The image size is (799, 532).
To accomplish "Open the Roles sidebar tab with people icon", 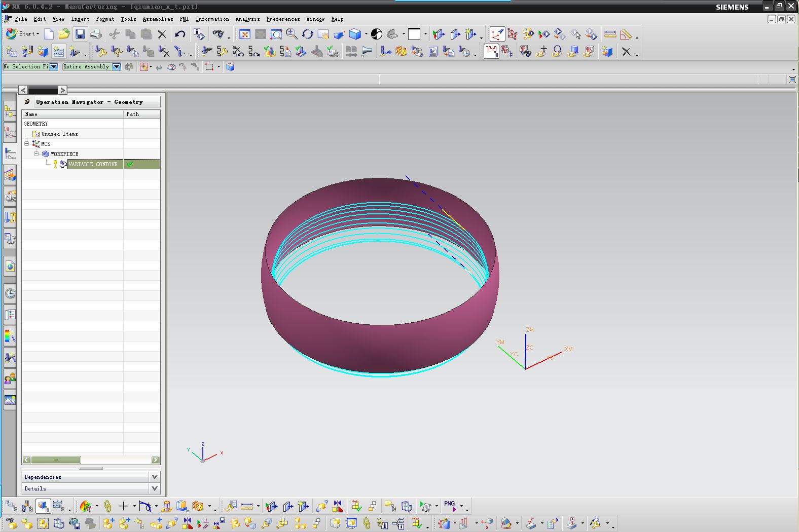I will (x=10, y=378).
